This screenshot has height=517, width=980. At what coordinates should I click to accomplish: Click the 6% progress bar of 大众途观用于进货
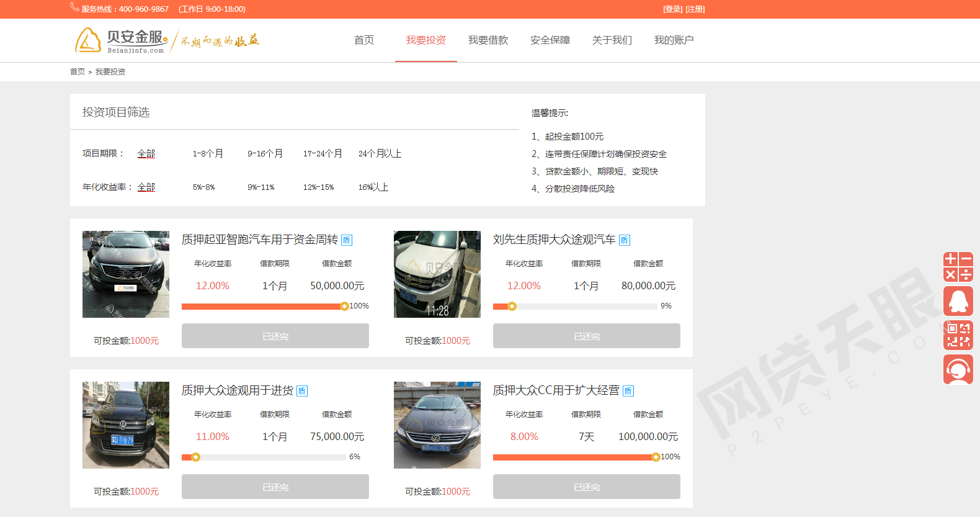pos(264,457)
